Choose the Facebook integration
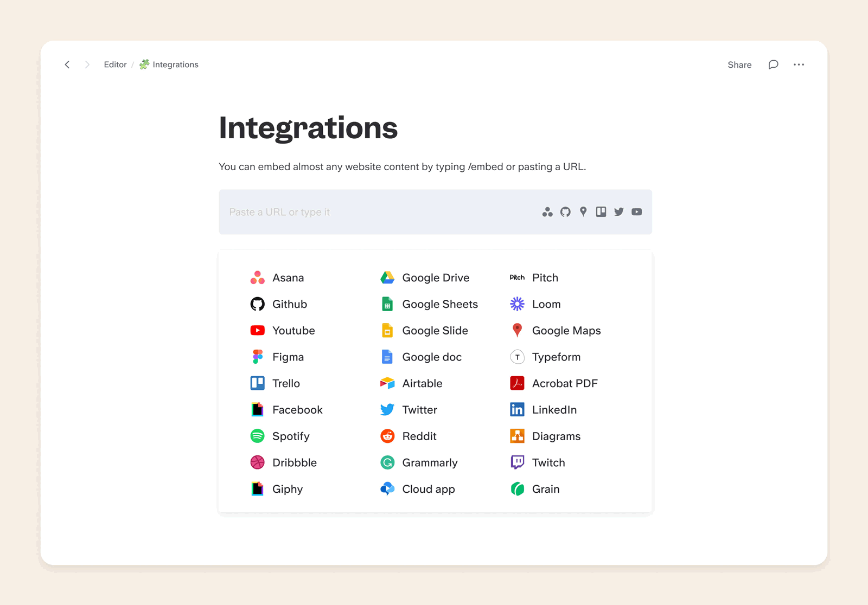This screenshot has height=605, width=868. pyautogui.click(x=286, y=410)
